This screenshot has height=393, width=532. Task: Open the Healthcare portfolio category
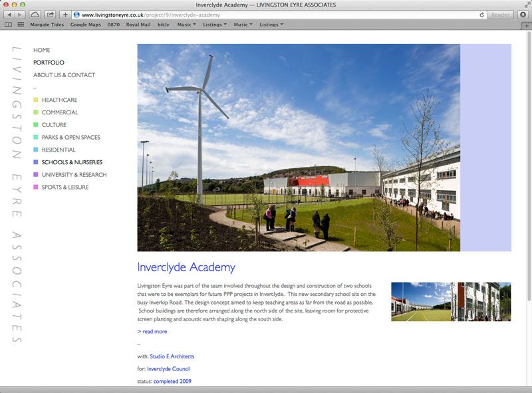(59, 100)
